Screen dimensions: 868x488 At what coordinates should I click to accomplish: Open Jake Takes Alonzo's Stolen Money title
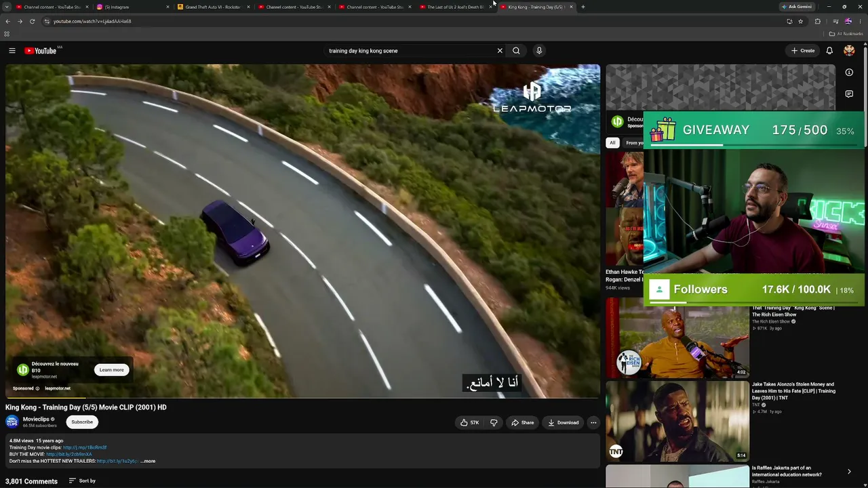point(793,390)
